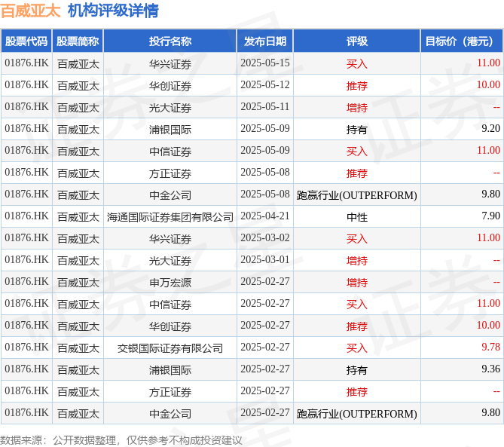
Task: Click the blue 机构评级详情 title text
Action: (113, 11)
